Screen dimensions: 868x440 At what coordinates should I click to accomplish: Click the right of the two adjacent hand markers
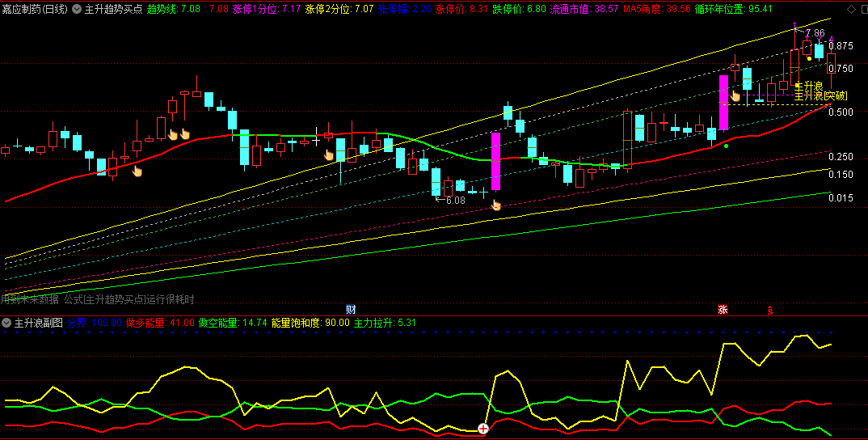[x=185, y=134]
